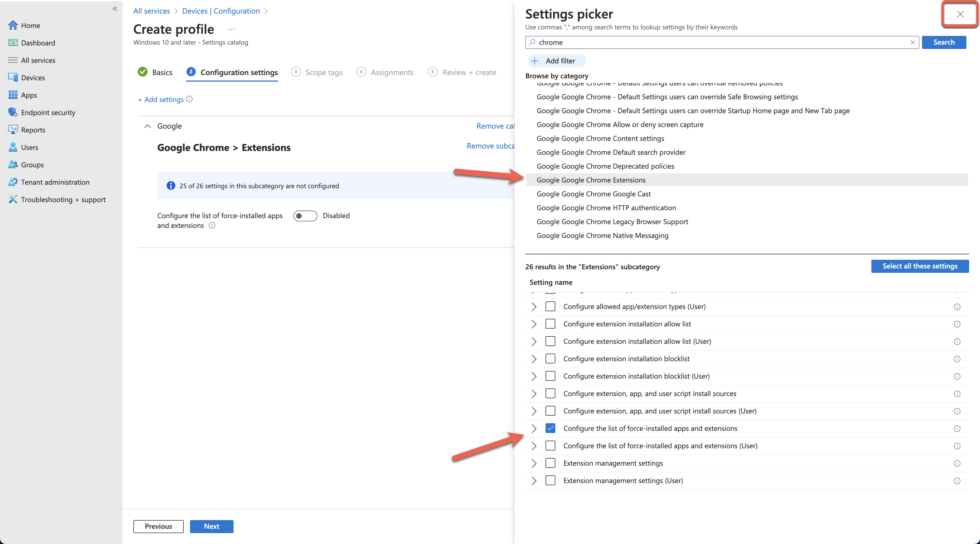Open All services breadcrumb link

(x=151, y=11)
